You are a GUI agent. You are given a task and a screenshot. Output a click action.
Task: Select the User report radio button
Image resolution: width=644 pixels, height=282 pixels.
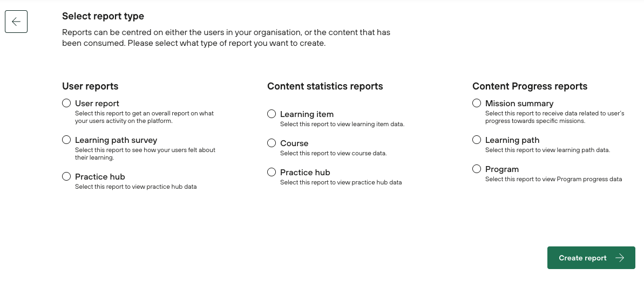coord(66,103)
